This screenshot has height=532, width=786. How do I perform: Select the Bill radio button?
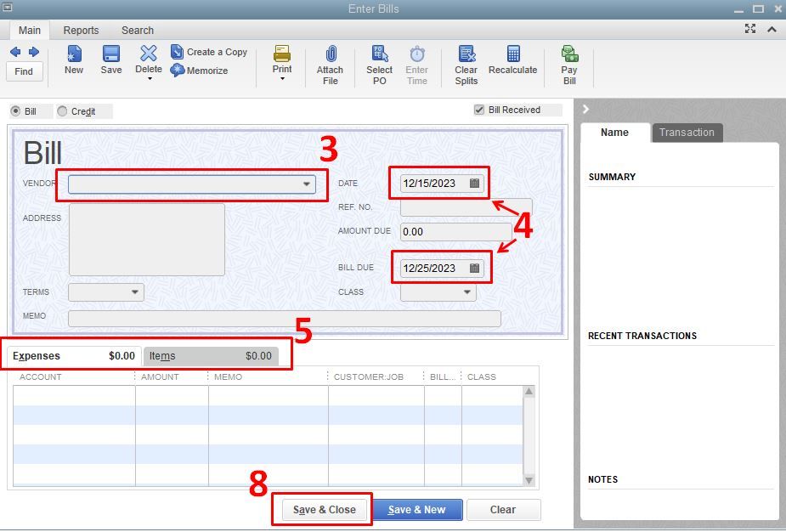click(x=15, y=110)
